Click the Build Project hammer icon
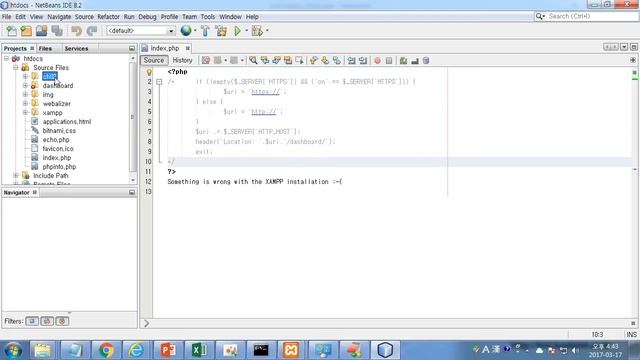 click(205, 31)
